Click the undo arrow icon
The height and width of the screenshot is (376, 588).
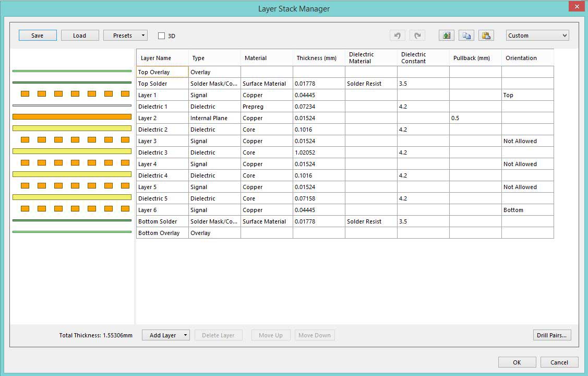pyautogui.click(x=397, y=36)
